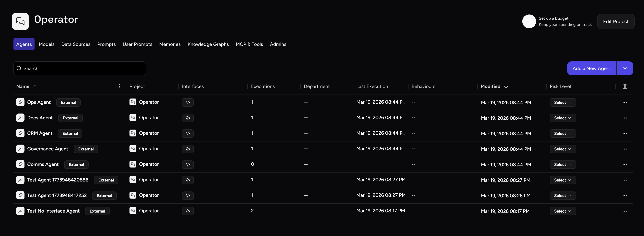Toggle Name column sort order

[35, 86]
